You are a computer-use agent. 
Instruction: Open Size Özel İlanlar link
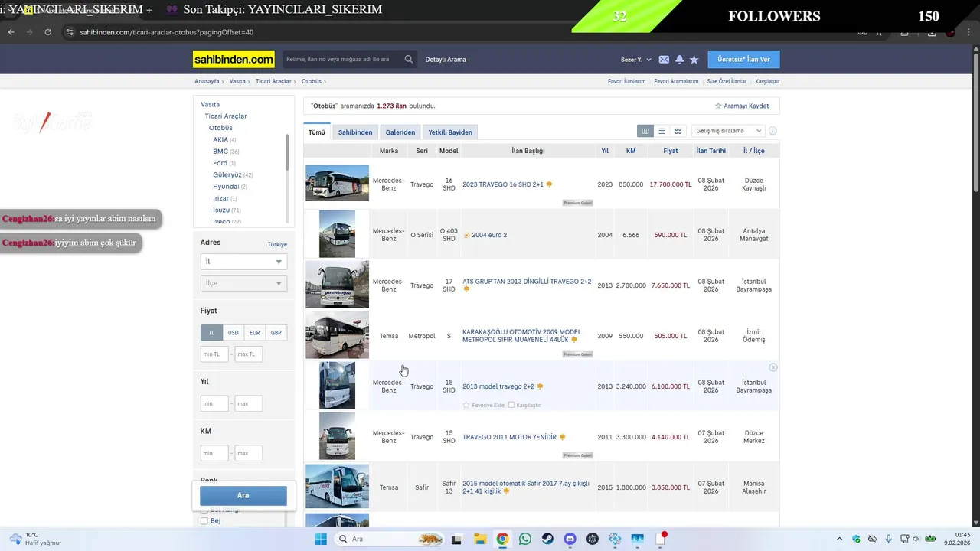727,81
